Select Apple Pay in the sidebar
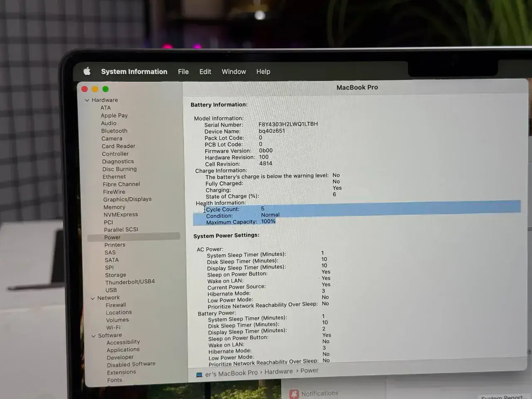The image size is (532, 399). (x=114, y=116)
